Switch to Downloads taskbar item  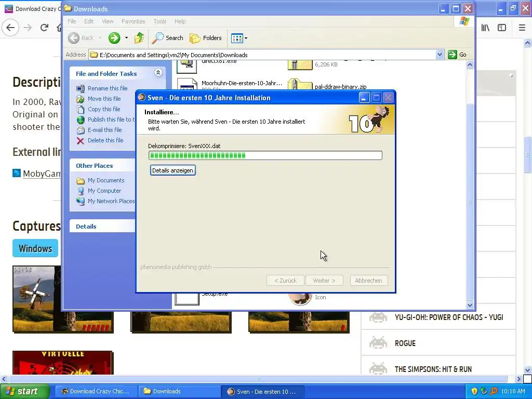point(180,392)
